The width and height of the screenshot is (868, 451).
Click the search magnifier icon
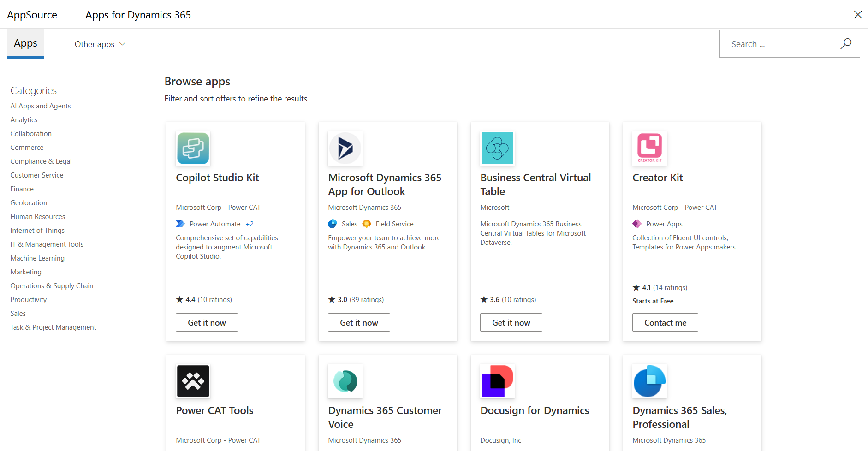[846, 44]
